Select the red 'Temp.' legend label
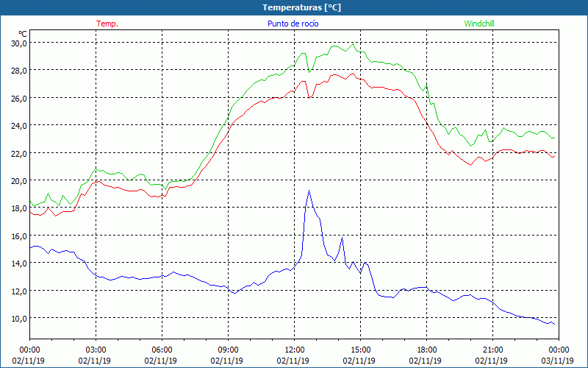 107,24
